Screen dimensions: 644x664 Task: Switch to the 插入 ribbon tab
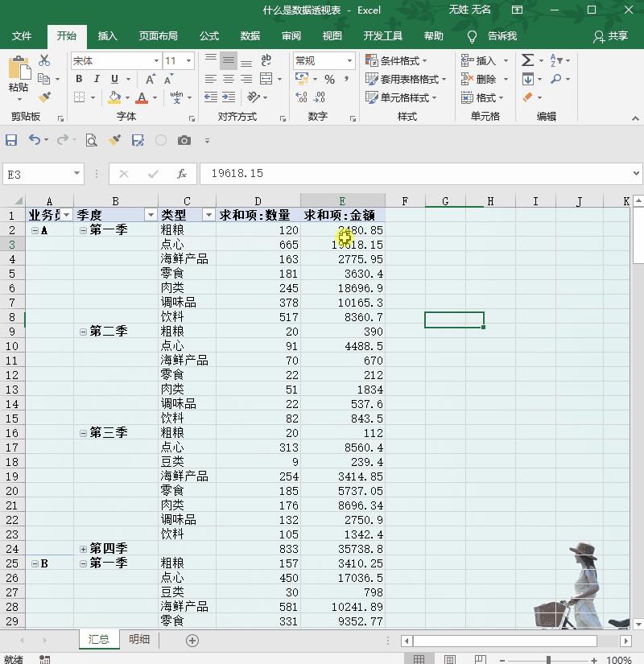pos(108,35)
